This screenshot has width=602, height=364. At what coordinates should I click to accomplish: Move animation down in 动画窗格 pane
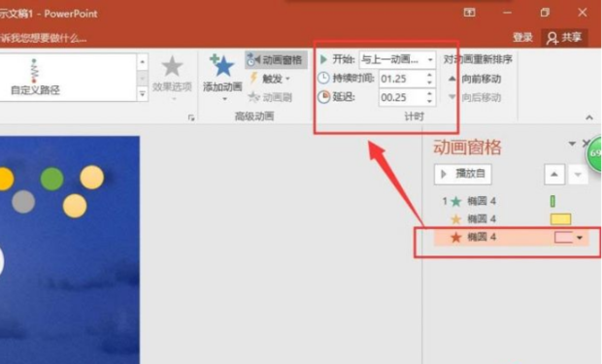(x=578, y=175)
